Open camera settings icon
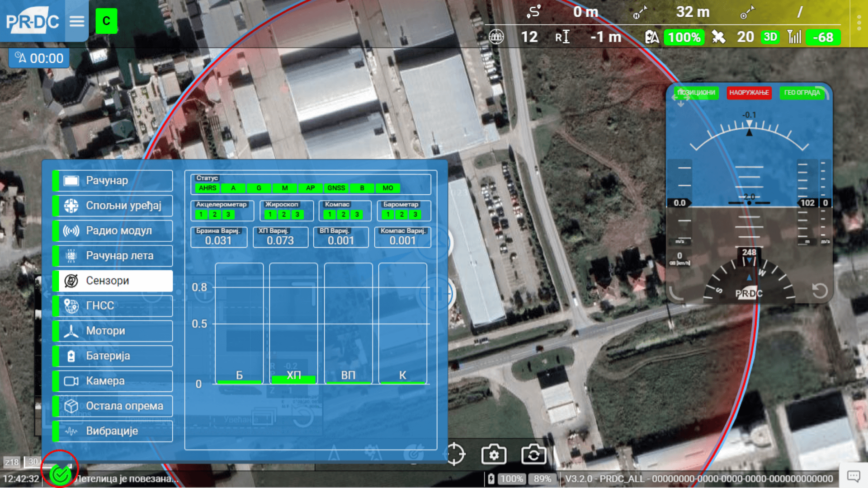This screenshot has height=488, width=868. (x=494, y=454)
